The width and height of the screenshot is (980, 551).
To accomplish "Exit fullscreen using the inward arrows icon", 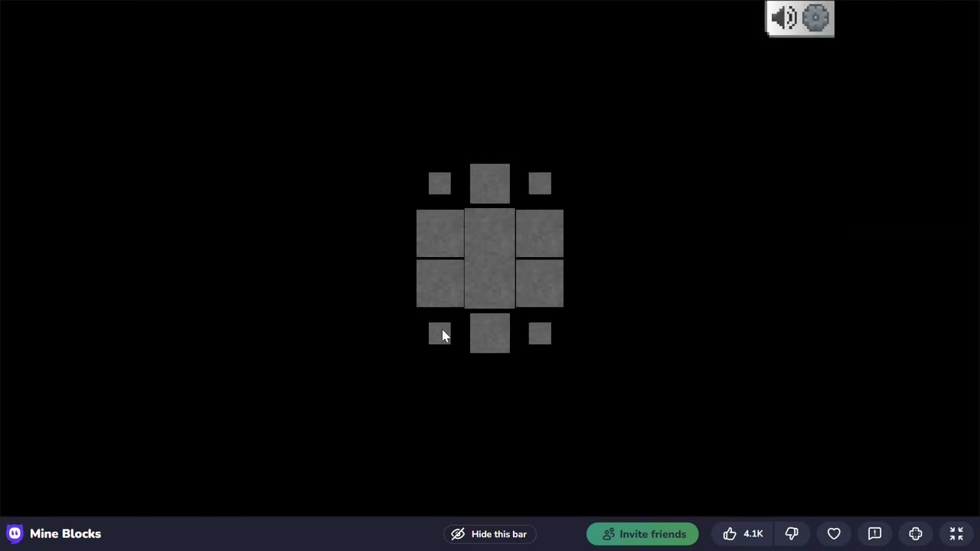I will coord(956,534).
